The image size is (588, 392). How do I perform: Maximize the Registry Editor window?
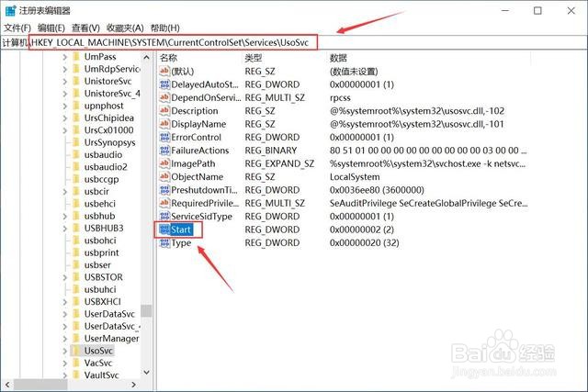tap(537, 10)
